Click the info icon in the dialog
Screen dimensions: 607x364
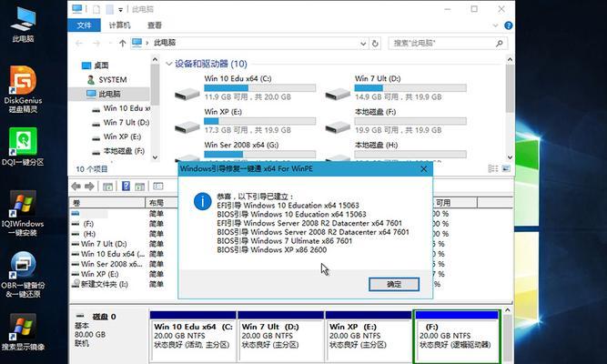click(202, 201)
